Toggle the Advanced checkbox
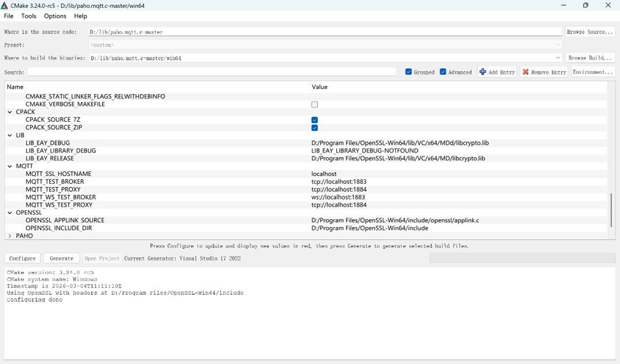 click(443, 72)
